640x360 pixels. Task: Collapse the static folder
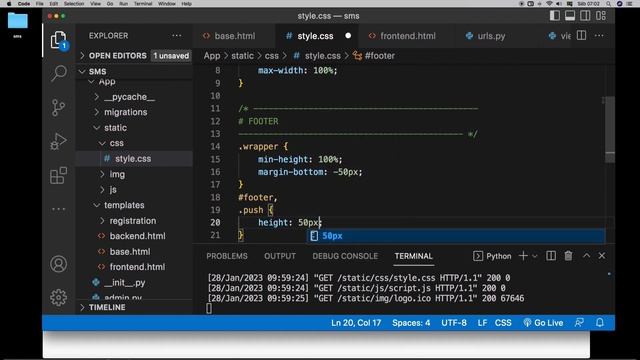[x=134, y=128]
